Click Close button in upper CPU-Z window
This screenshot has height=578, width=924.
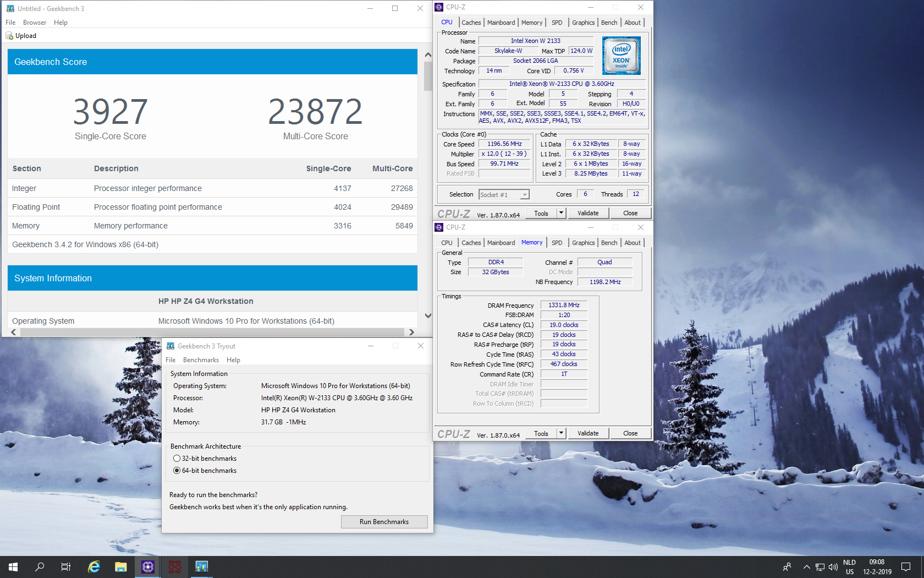tap(630, 213)
